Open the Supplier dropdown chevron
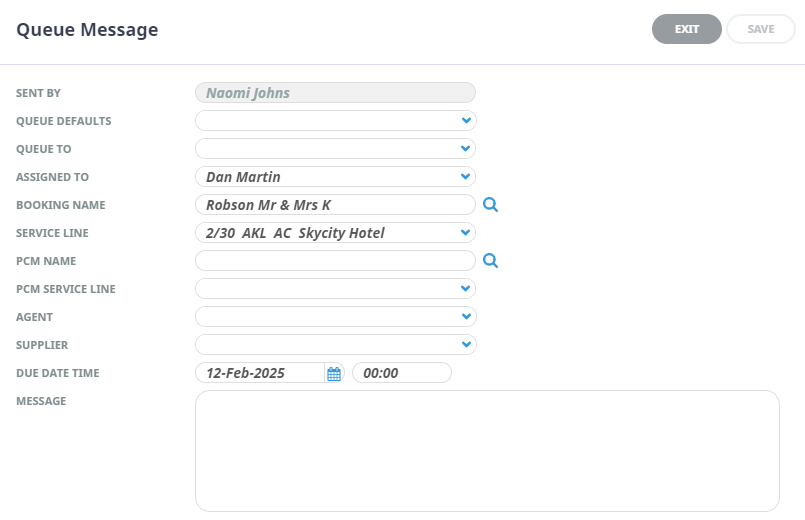 point(466,344)
